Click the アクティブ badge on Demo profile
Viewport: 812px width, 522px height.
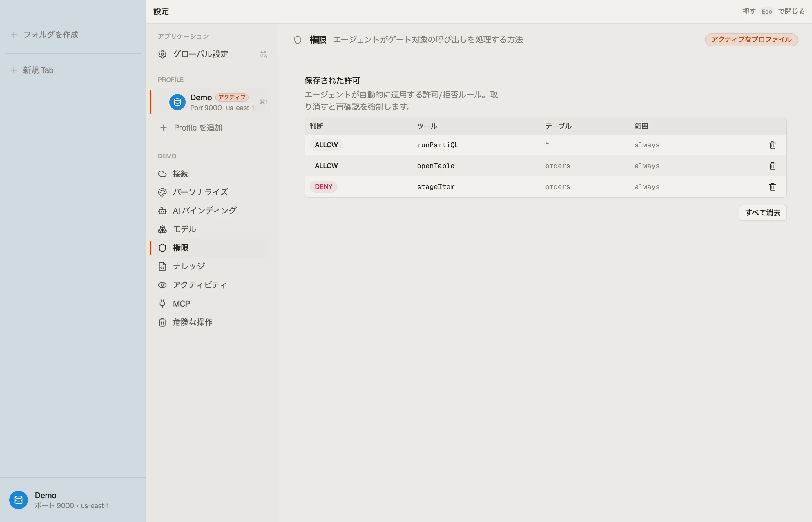[232, 98]
